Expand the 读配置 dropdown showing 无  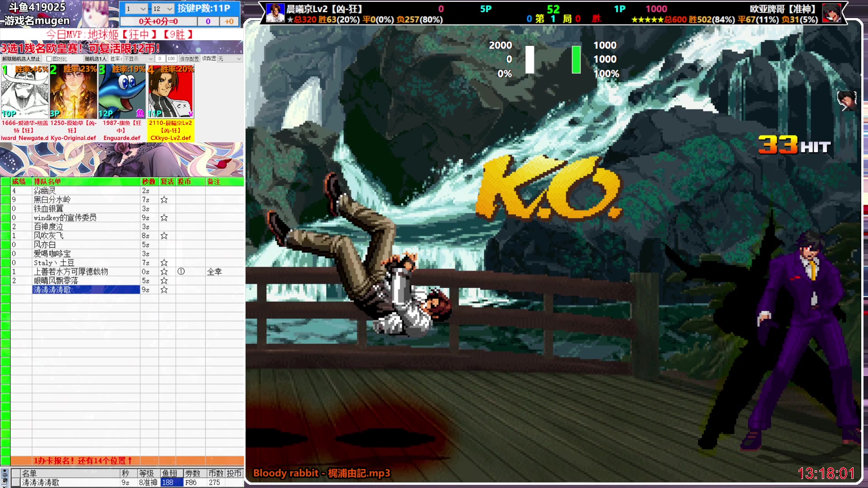point(230,59)
